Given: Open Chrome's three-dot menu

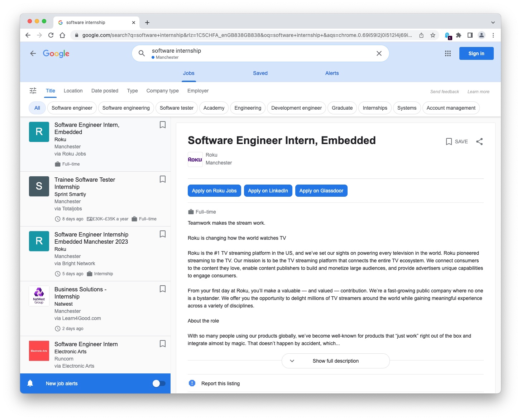Looking at the screenshot, I should (x=493, y=35).
